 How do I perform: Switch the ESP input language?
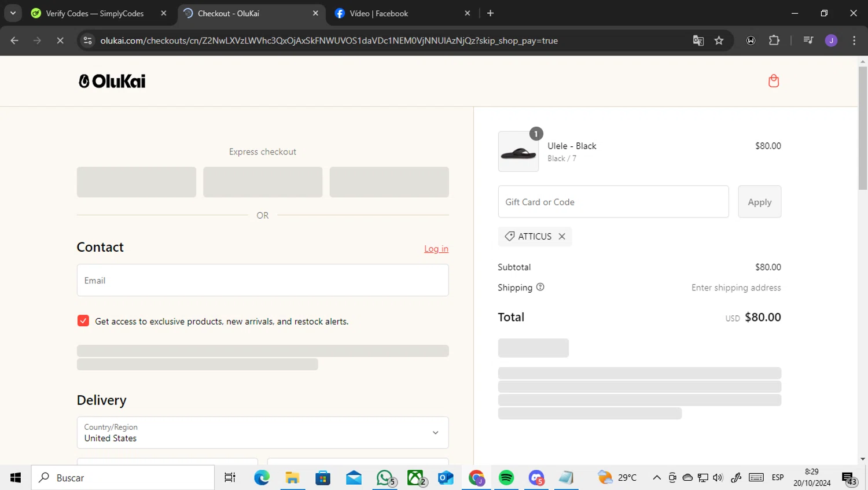[x=778, y=478]
